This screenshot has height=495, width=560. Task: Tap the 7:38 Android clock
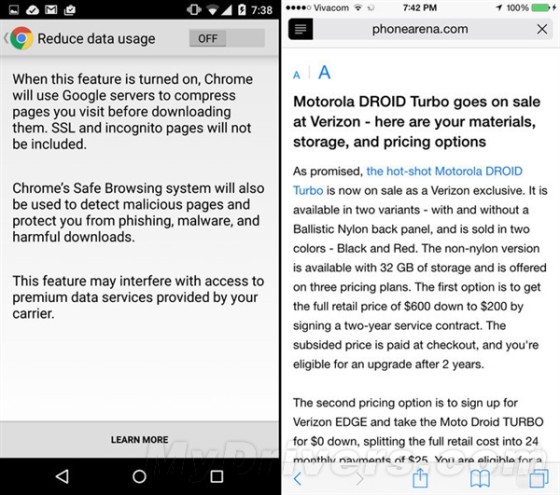[x=261, y=10]
